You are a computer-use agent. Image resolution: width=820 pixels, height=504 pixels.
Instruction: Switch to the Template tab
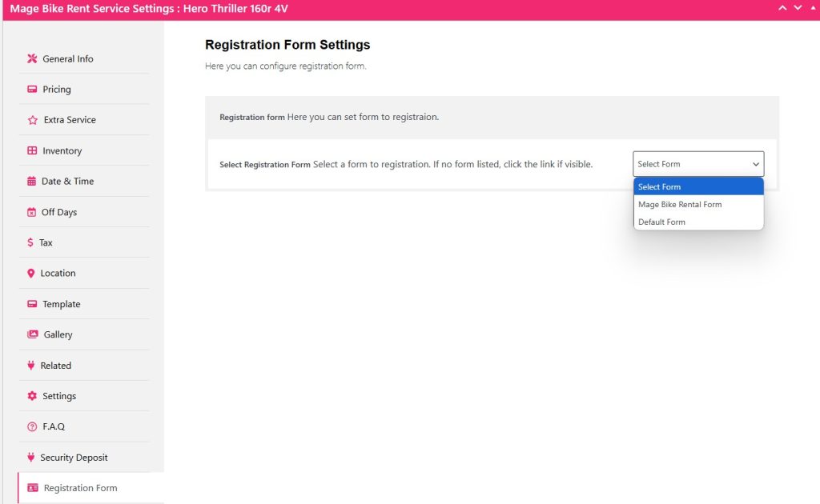click(x=61, y=304)
